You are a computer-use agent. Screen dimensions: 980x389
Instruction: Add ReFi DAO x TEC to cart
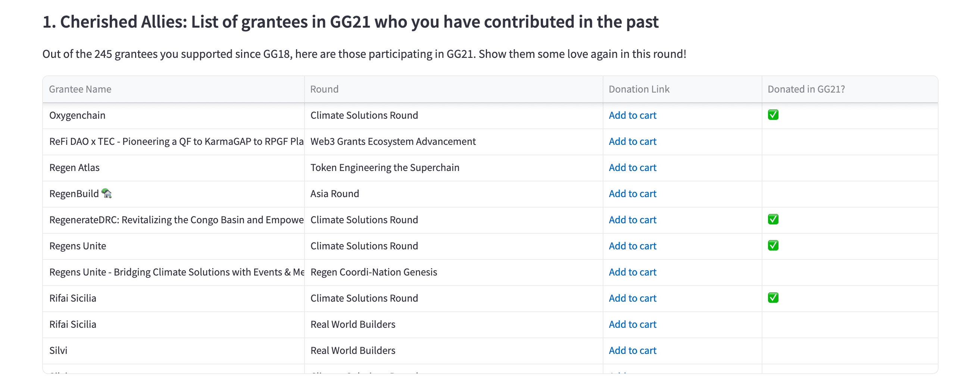632,141
